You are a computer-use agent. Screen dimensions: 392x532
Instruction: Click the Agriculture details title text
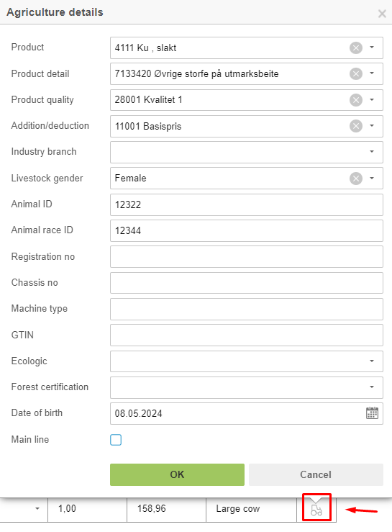55,12
